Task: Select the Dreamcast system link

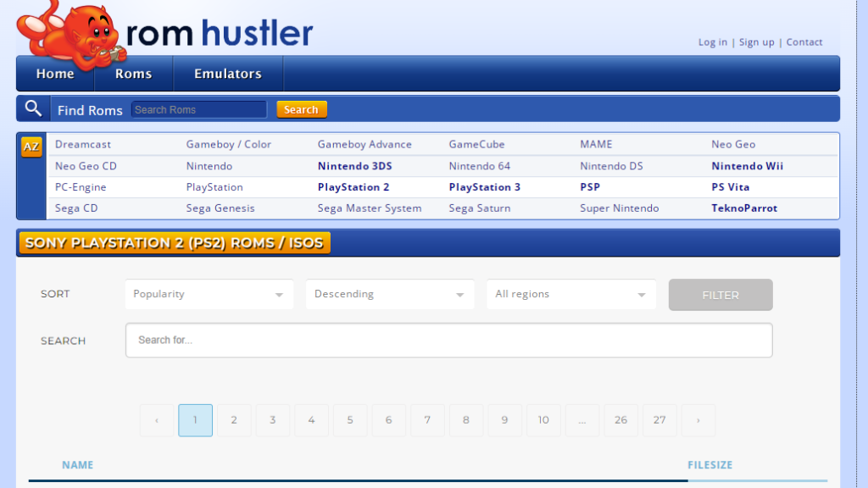Action: point(83,144)
